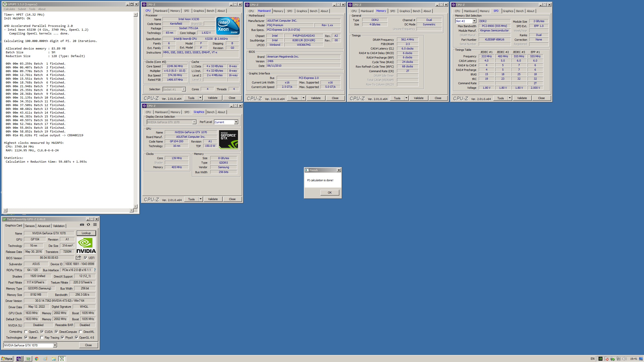Image resolution: width=644 pixels, height=362 pixels.
Task: Toggle the CUDA checkbox
Action: 42,332
